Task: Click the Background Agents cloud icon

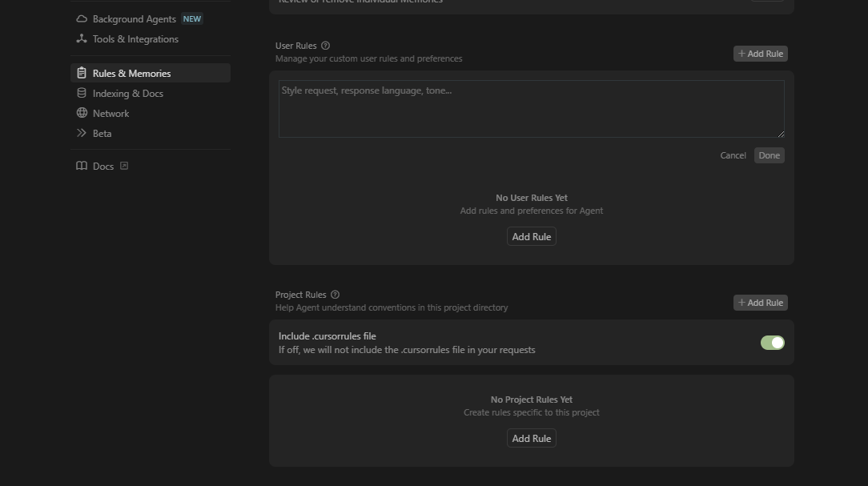Action: (82, 19)
